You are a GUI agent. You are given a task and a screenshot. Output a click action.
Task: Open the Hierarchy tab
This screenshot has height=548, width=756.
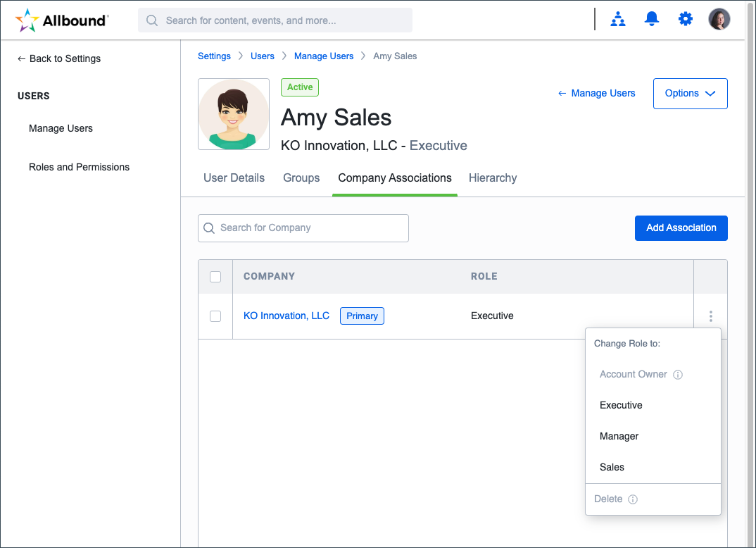click(493, 178)
